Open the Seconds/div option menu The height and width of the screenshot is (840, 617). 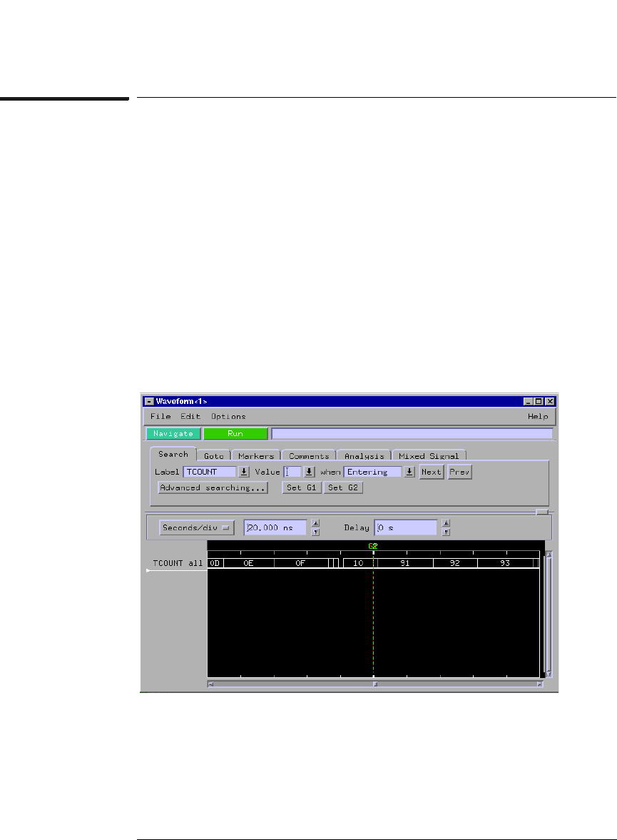(197, 527)
